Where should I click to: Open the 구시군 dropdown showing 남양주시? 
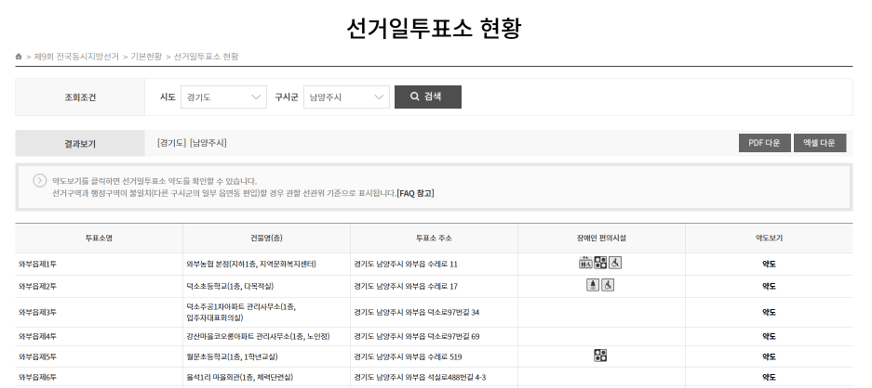346,97
